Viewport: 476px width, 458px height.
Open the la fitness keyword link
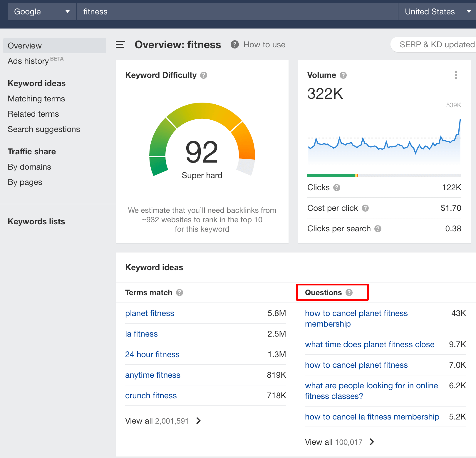[141, 334]
